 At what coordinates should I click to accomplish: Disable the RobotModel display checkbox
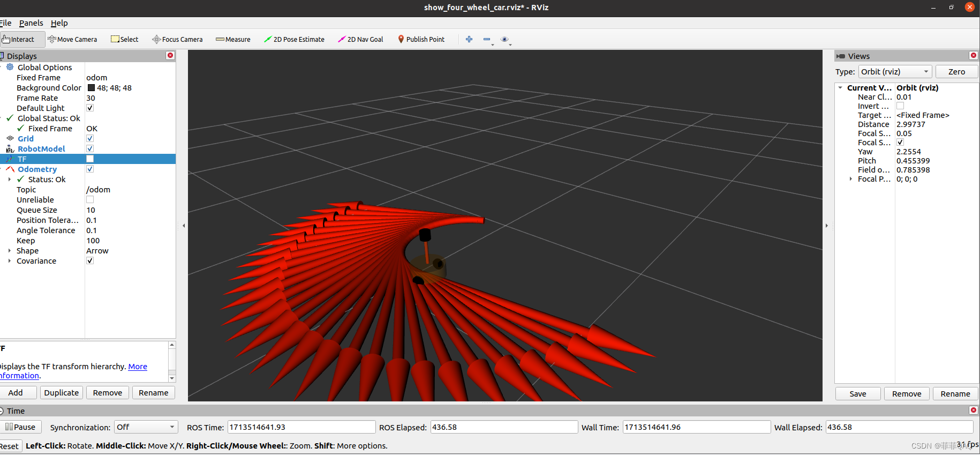(x=90, y=148)
